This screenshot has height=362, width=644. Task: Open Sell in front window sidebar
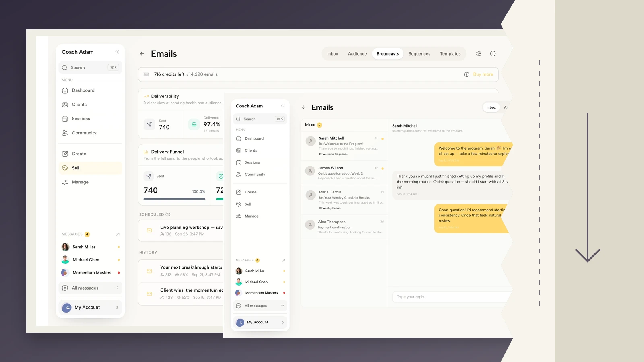pos(260,204)
